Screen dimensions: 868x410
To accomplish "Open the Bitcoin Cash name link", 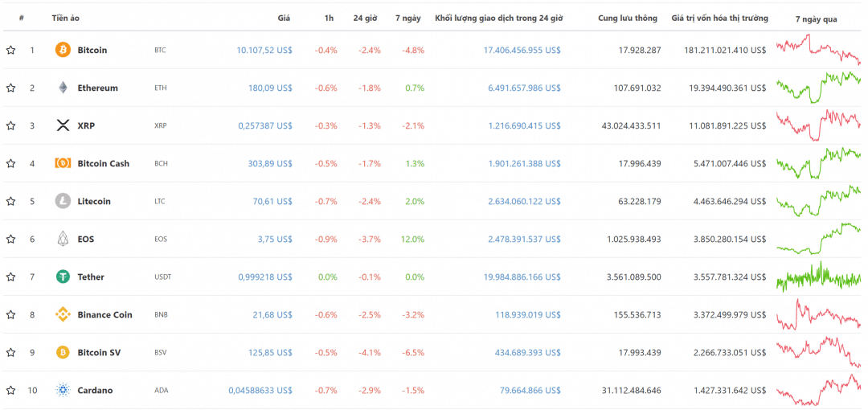I will 104,163.
